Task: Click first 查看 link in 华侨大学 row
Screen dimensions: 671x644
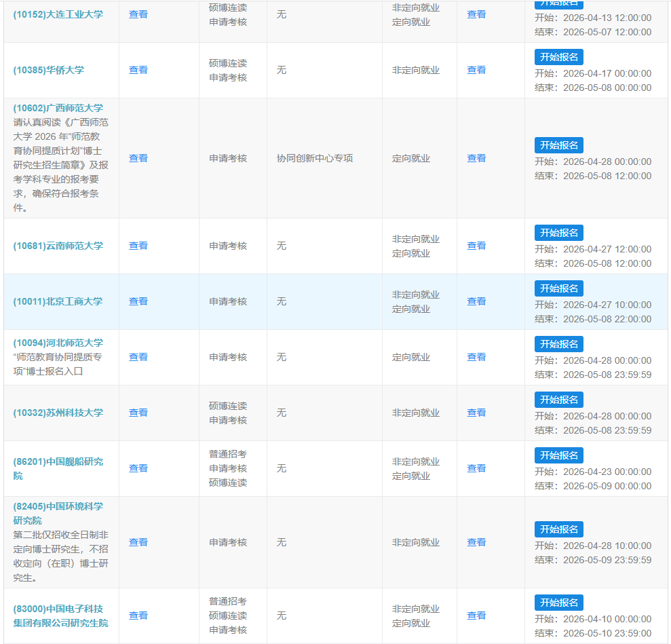Action: 138,70
